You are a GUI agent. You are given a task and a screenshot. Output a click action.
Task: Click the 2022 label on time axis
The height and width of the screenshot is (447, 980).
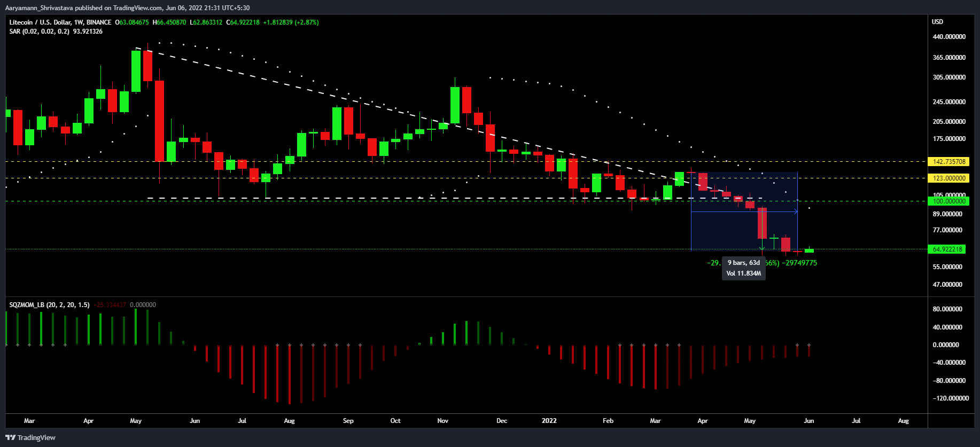coord(549,421)
